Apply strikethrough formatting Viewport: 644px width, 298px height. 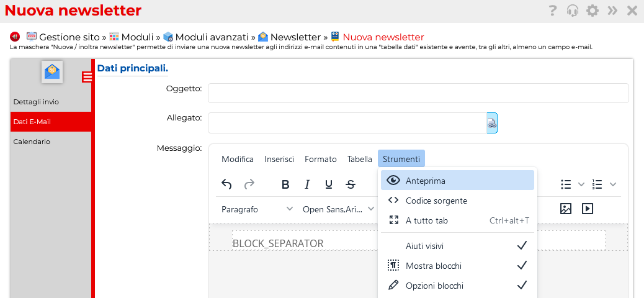tap(351, 184)
